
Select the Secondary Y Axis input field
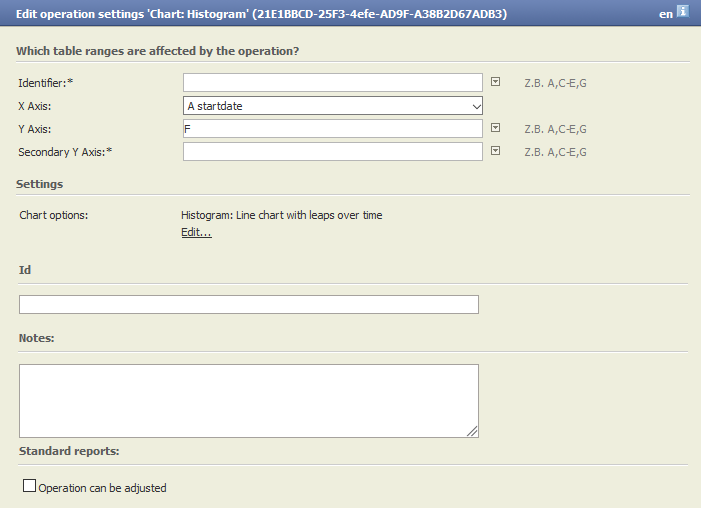click(333, 152)
